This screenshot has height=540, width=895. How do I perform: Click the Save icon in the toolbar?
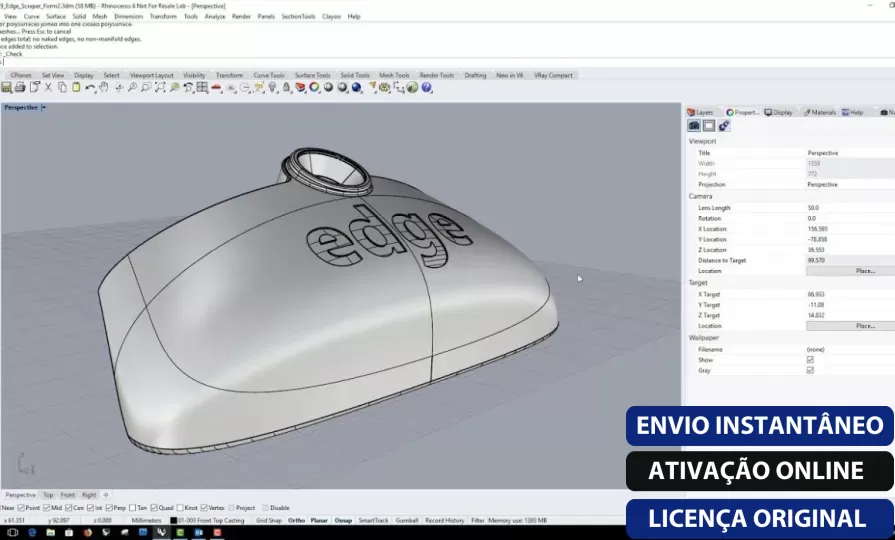6,87
